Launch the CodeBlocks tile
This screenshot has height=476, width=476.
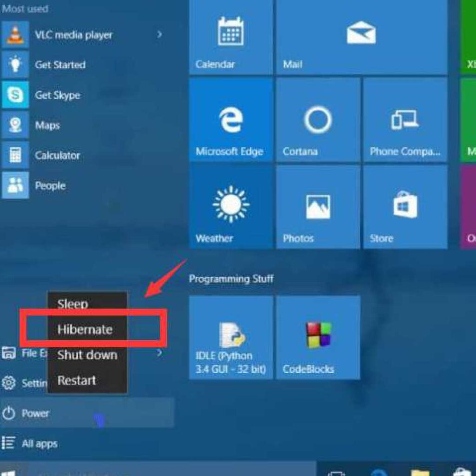318,337
